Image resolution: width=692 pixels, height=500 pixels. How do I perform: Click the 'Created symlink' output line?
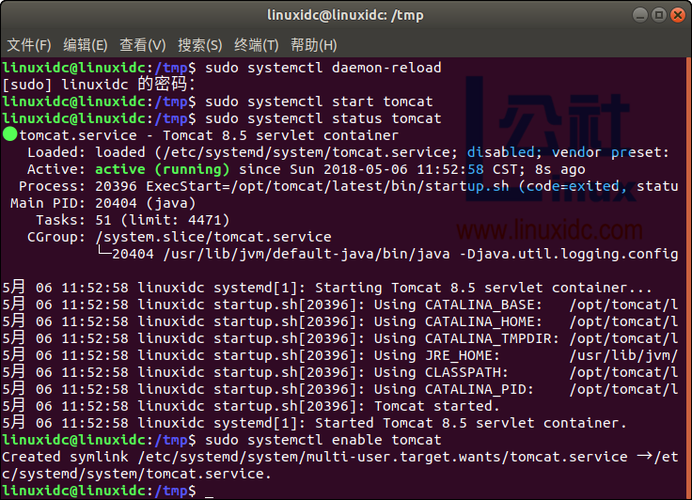pyautogui.click(x=340, y=465)
